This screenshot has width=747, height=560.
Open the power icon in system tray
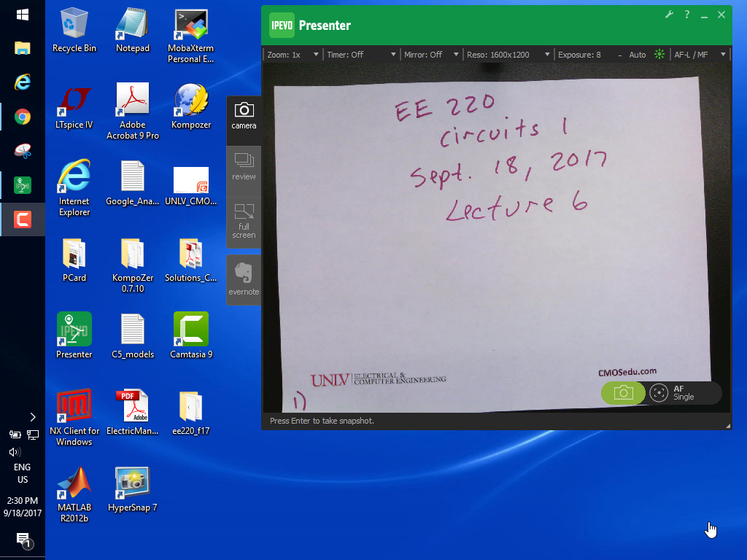15,435
